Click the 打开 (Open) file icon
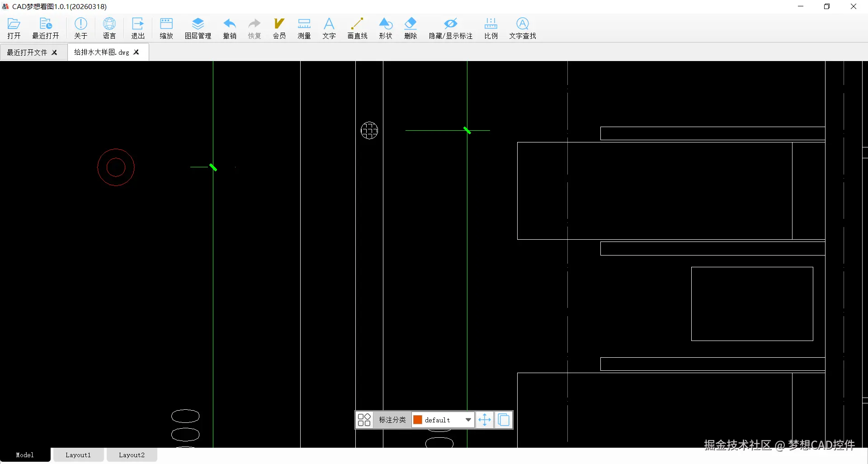 pos(14,28)
